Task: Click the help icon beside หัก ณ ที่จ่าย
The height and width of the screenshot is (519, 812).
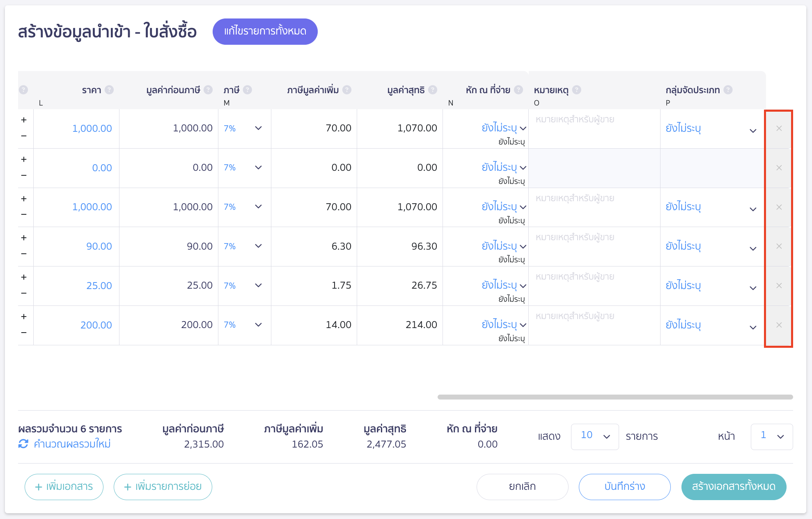Action: tap(518, 90)
